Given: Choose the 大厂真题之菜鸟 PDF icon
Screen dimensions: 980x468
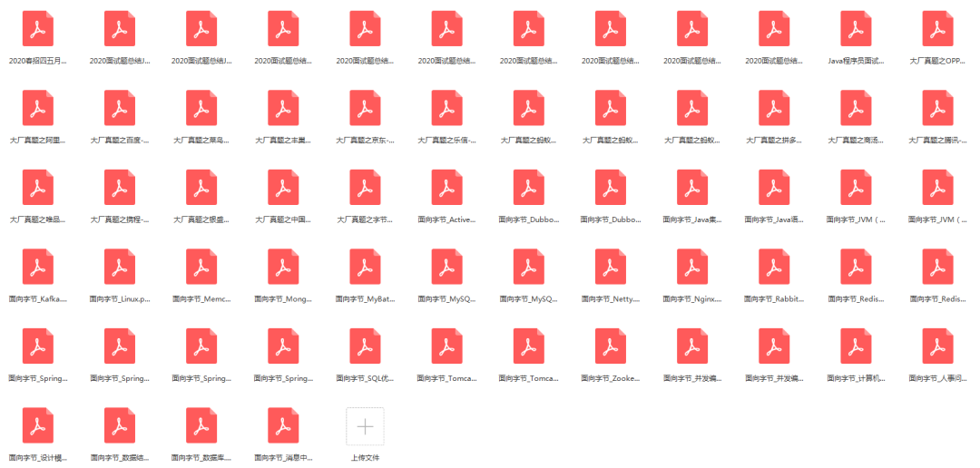Looking at the screenshot, I should 201,108.
